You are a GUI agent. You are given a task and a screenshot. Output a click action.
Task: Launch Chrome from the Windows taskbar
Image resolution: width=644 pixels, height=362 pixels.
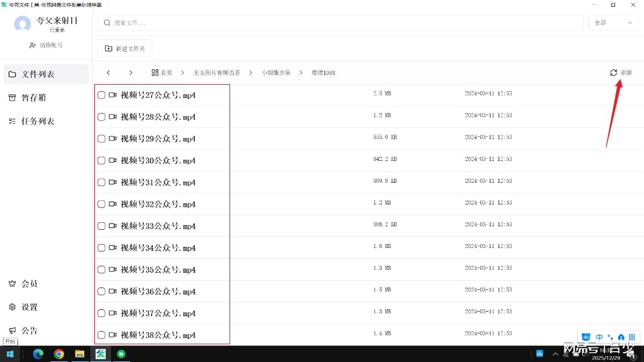point(59,353)
